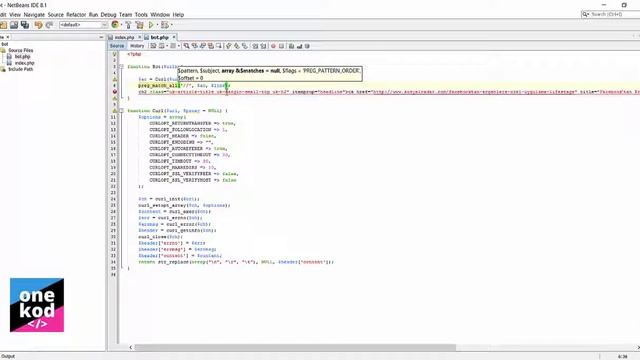
Task: Start Macro Recording with red circle icon
Action: 273,46
